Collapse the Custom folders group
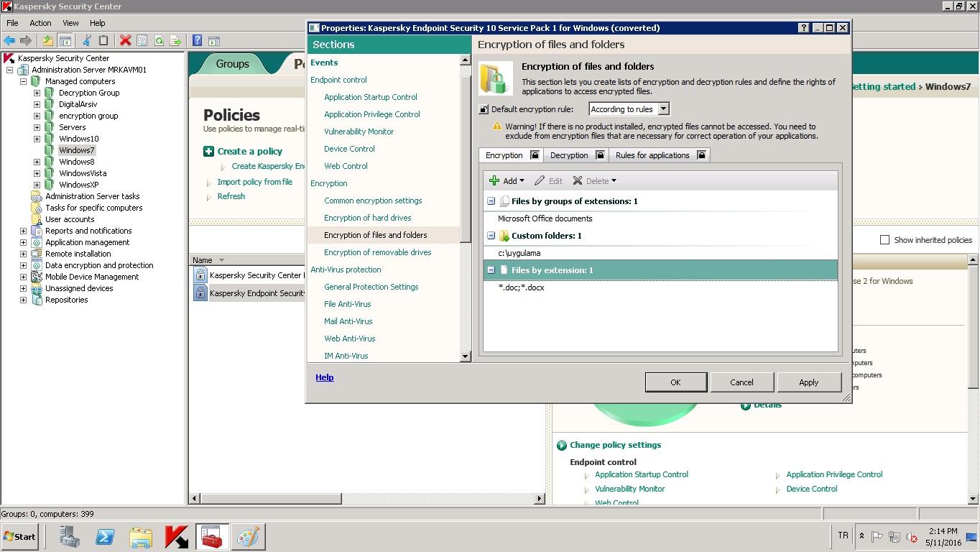 (491, 236)
